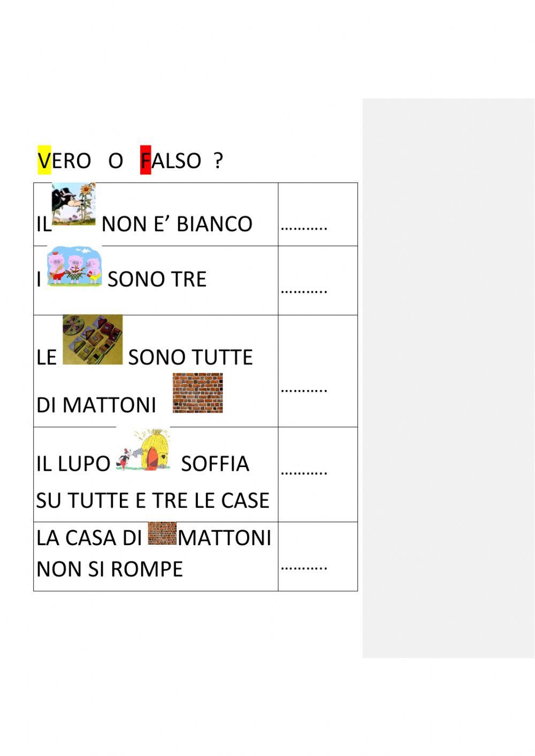Viewport: 535px width, 756px height.
Task: Click the text SU TUTTE E TRE LE CASE
Action: [152, 500]
